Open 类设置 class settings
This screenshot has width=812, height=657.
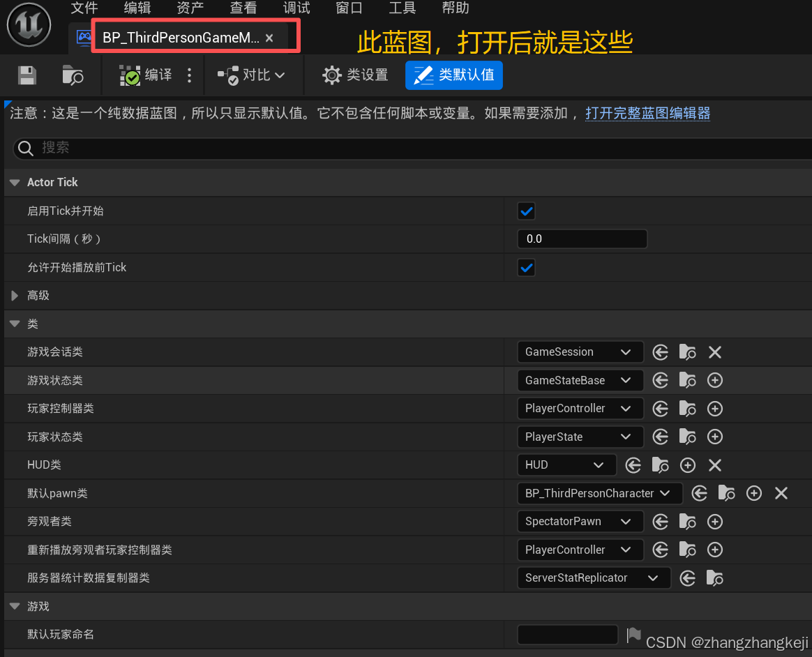pyautogui.click(x=355, y=75)
